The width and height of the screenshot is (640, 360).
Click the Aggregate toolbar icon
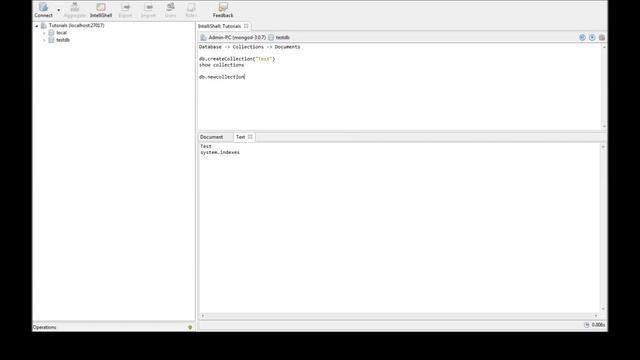(x=75, y=10)
